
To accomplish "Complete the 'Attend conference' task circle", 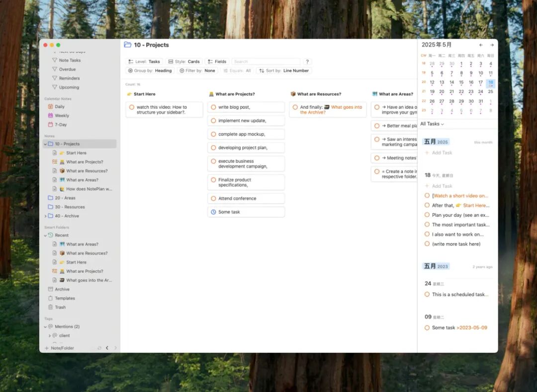I will (x=213, y=198).
